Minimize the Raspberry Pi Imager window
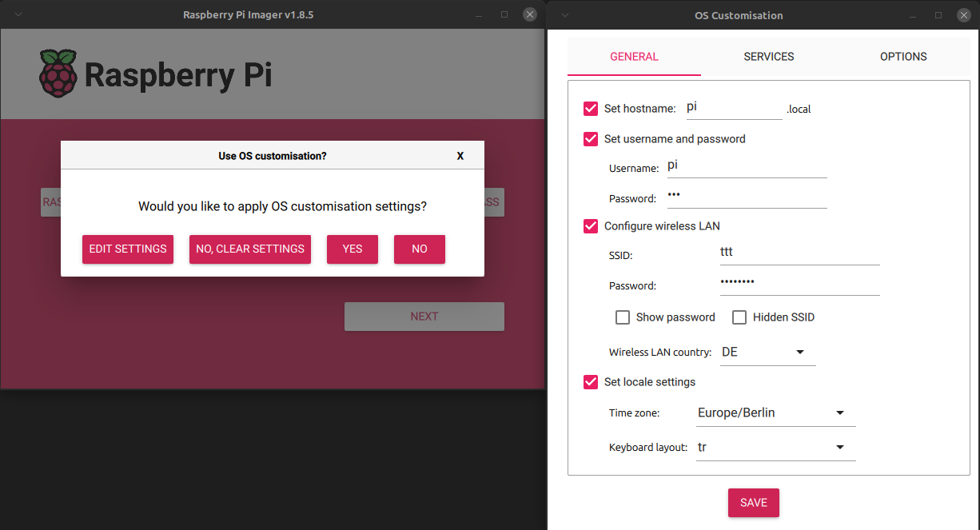The height and width of the screenshot is (530, 980). tap(479, 15)
